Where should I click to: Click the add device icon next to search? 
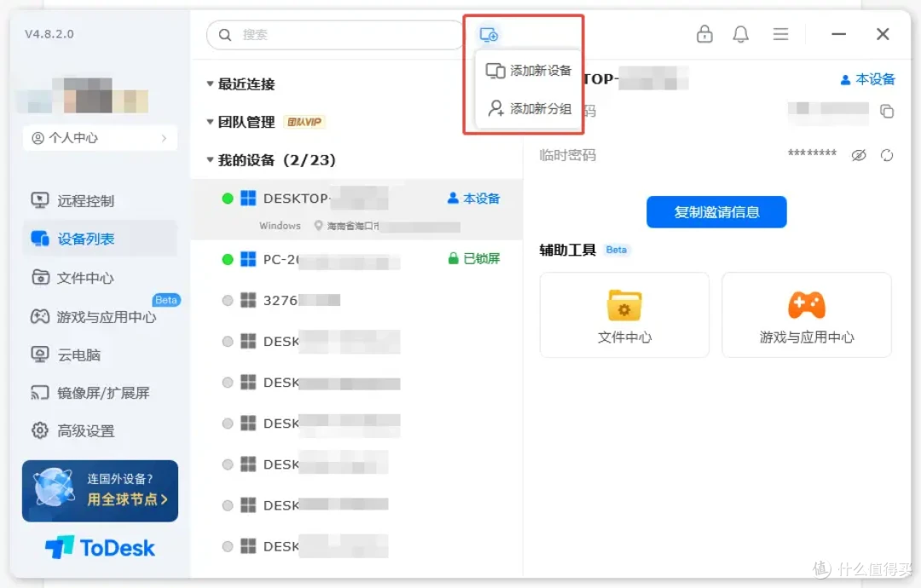point(488,35)
